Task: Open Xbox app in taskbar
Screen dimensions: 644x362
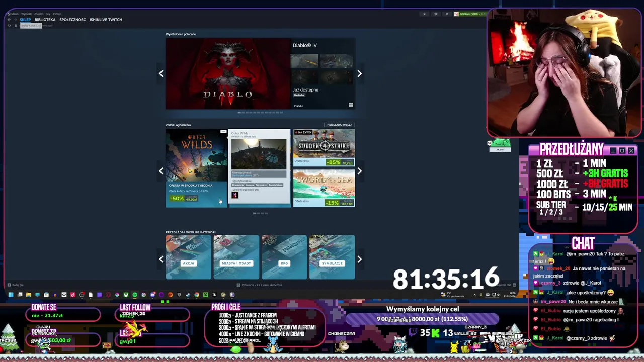Action: tap(126, 295)
